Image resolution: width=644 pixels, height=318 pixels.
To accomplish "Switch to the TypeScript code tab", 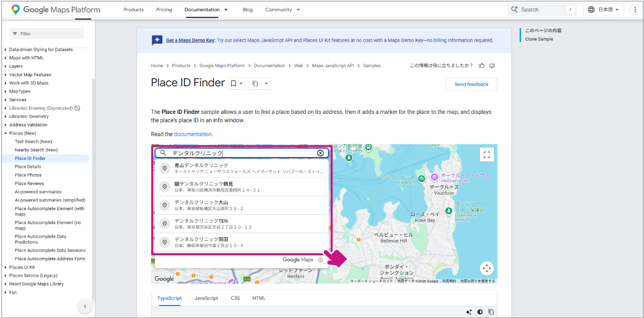I will pos(170,298).
